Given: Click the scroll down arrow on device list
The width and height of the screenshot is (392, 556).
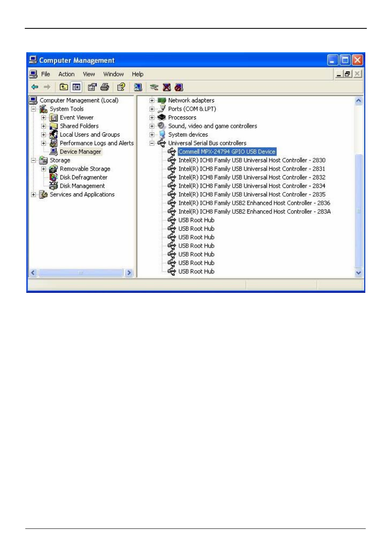Looking at the screenshot, I should (358, 272).
